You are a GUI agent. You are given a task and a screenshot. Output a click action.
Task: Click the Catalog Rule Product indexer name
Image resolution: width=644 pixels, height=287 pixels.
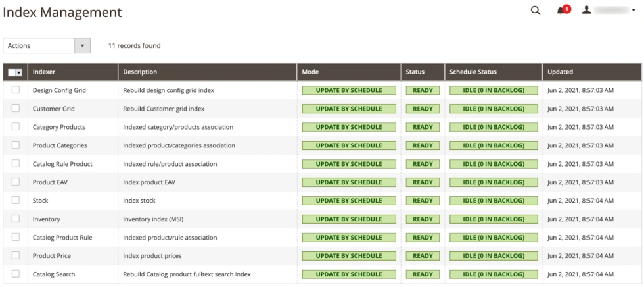62,164
